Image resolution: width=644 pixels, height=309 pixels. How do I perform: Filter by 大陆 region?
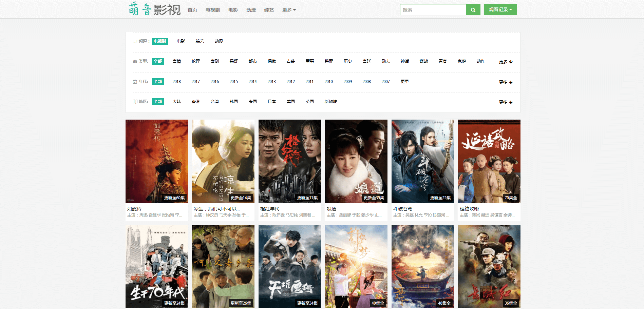(177, 102)
